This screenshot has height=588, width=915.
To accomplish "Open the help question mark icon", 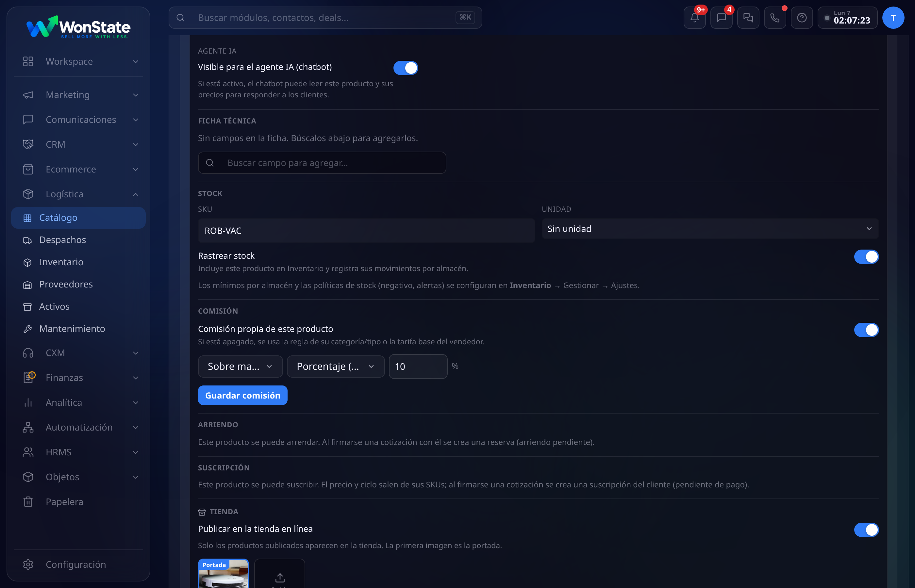I will pos(802,18).
